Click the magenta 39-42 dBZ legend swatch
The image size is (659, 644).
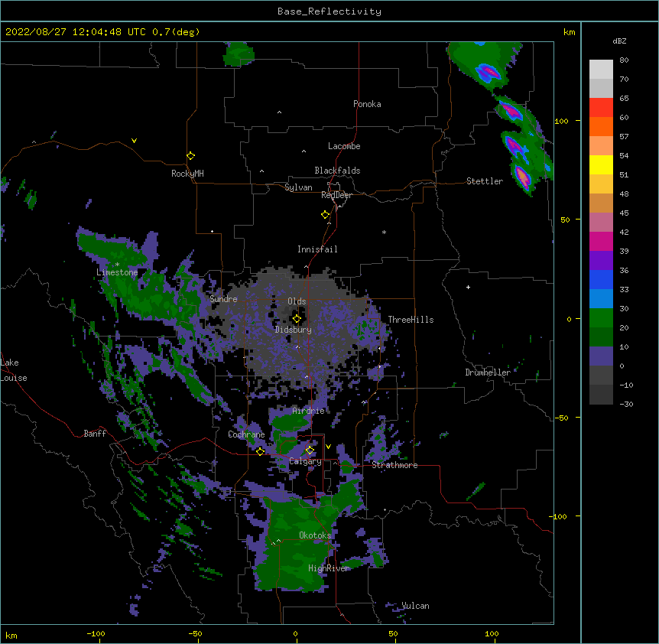coord(601,241)
